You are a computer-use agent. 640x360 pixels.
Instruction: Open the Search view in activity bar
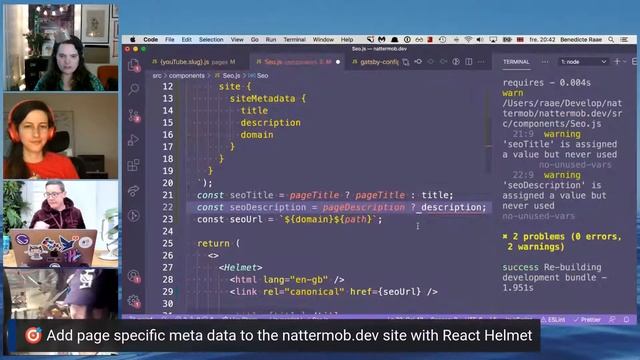point(133,89)
